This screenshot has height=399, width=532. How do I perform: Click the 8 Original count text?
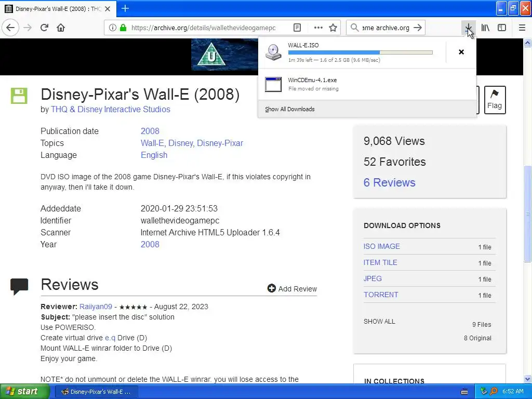tap(477, 338)
